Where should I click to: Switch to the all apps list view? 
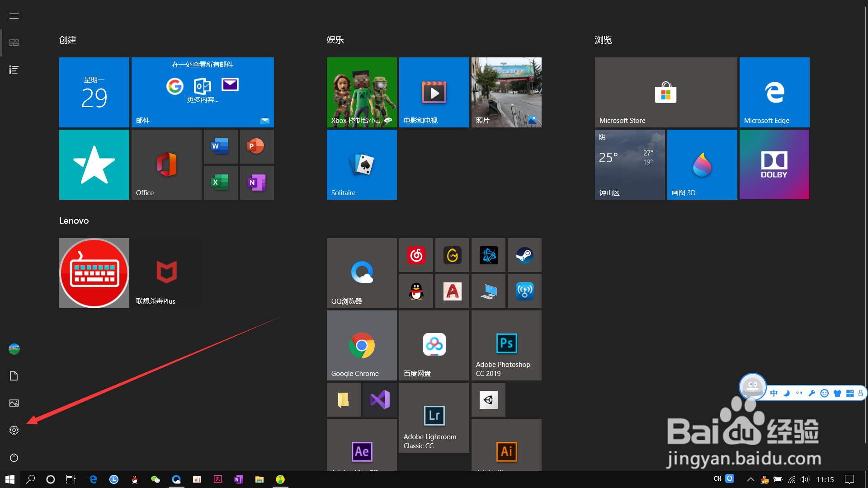point(14,70)
